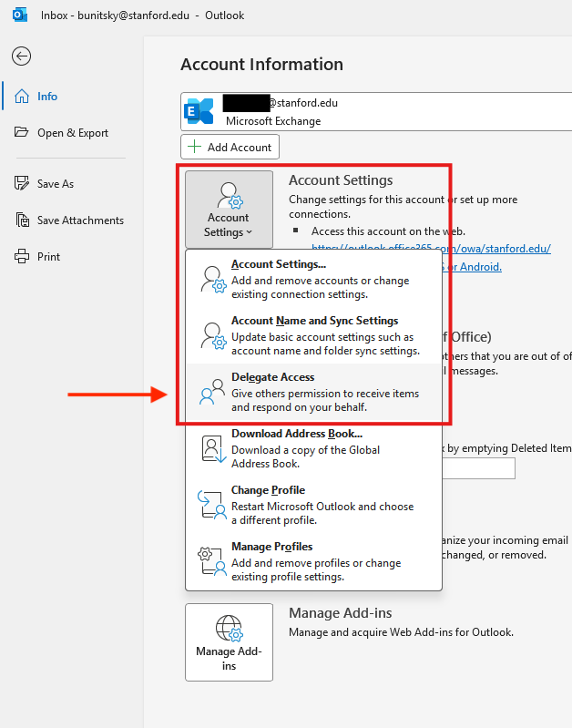572x728 pixels.
Task: Click the Manage Profiles gear icon
Action: click(212, 561)
